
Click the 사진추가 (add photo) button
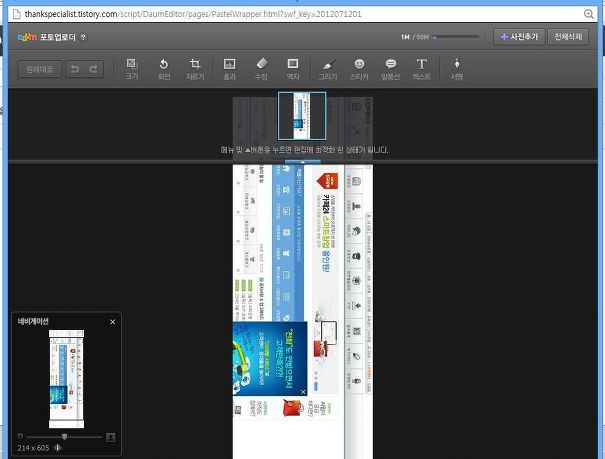[x=519, y=37]
